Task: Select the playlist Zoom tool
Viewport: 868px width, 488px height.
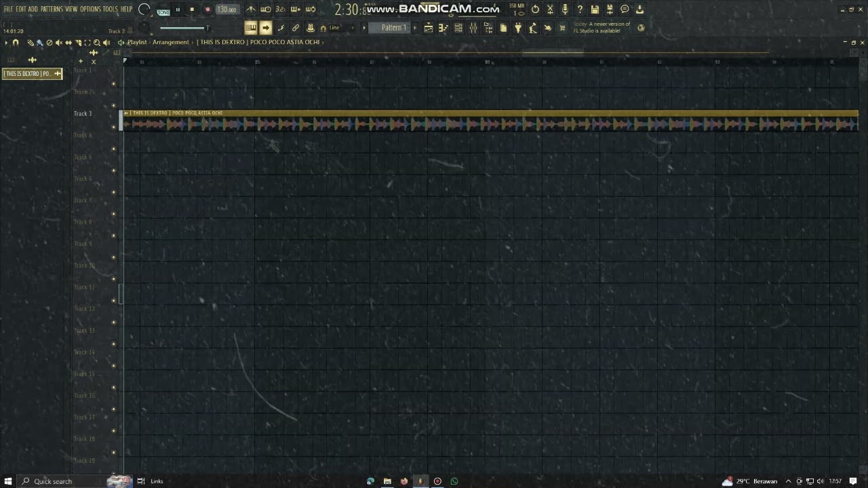Action: pos(96,43)
